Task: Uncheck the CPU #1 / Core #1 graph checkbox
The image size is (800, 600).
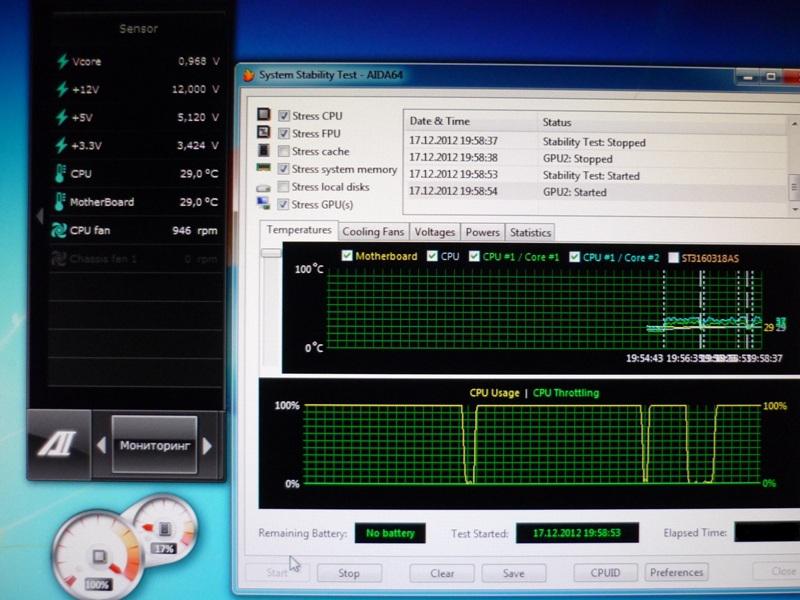Action: tap(474, 256)
